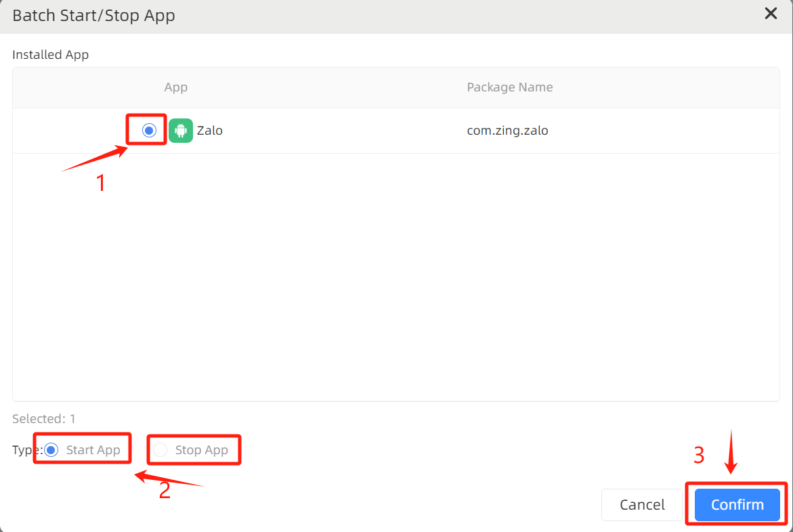
Task: Select the radio button beside Zalo
Action: (150, 131)
